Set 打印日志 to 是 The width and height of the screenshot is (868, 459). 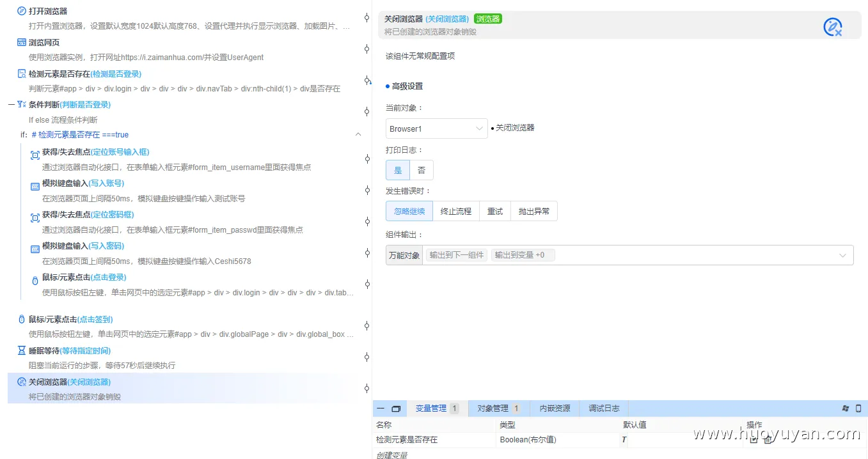click(x=398, y=170)
